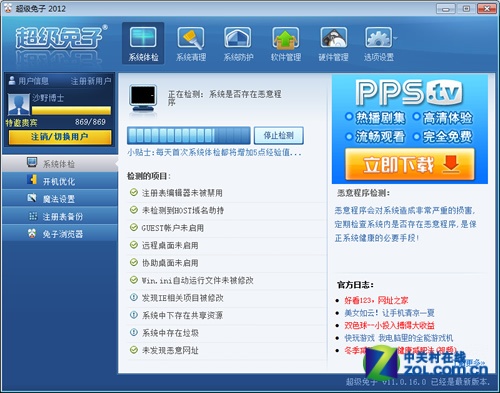Click the version status text at bottom
The height and width of the screenshot is (393, 500).
418,382
